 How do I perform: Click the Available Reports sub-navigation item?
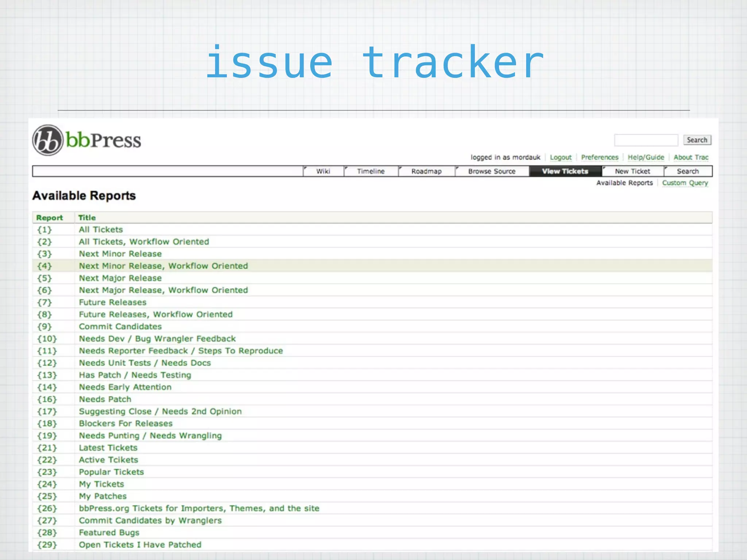624,183
